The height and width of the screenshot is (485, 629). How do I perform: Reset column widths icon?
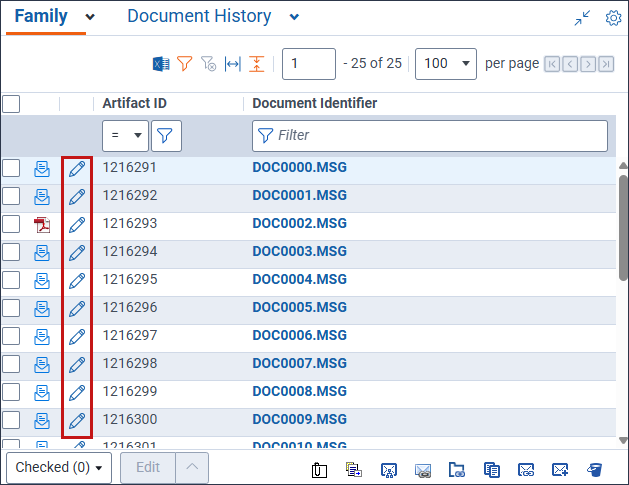point(233,64)
